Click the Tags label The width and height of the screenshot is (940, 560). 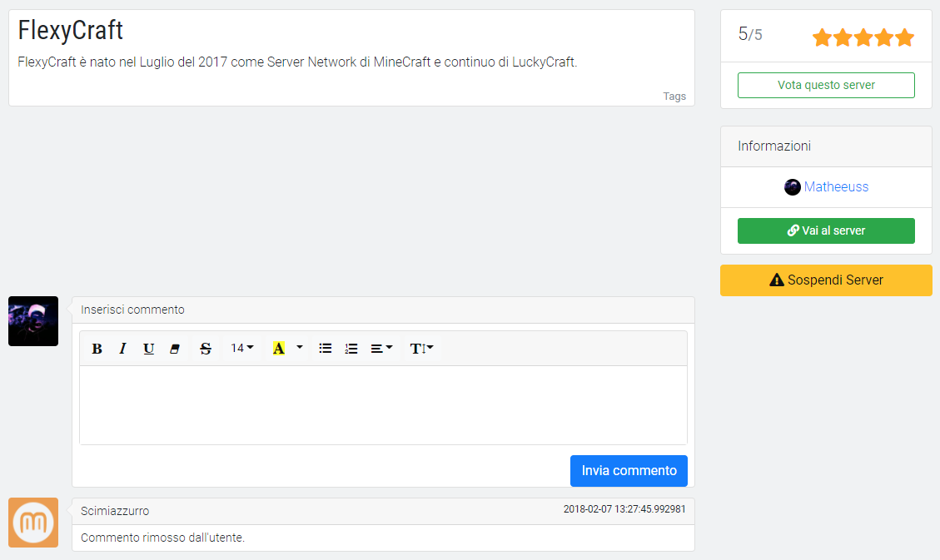pyautogui.click(x=674, y=97)
